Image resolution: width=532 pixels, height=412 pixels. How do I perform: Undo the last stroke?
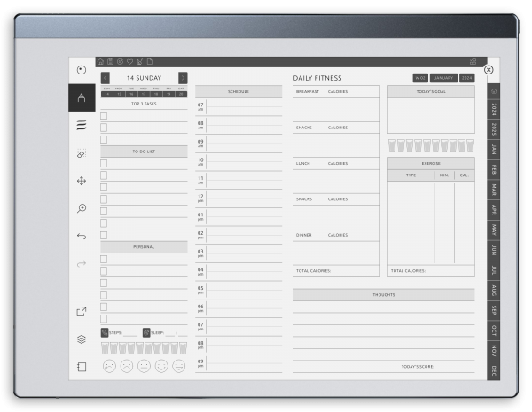82,236
